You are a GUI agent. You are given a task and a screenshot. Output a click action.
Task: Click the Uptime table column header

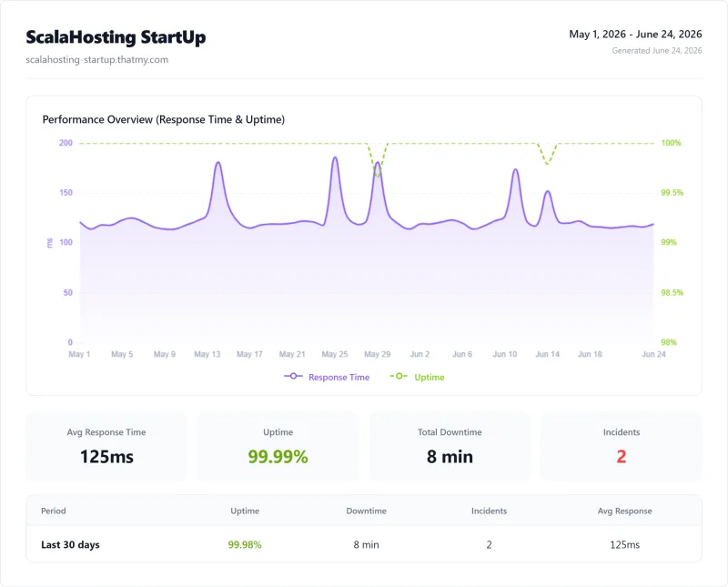(245, 511)
